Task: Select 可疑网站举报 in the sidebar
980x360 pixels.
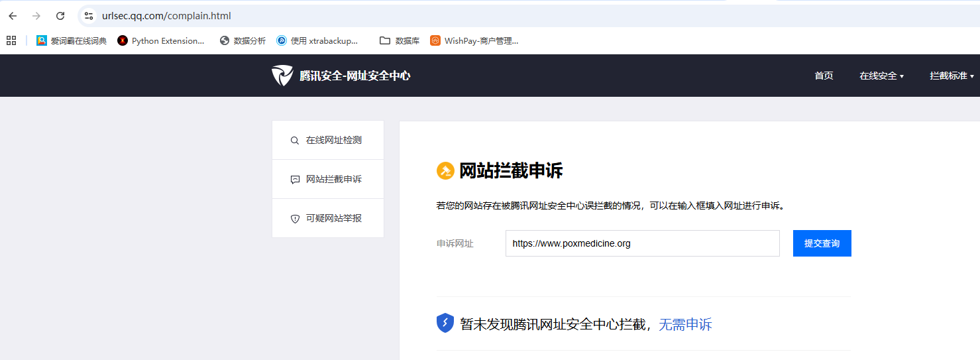Action: point(328,218)
